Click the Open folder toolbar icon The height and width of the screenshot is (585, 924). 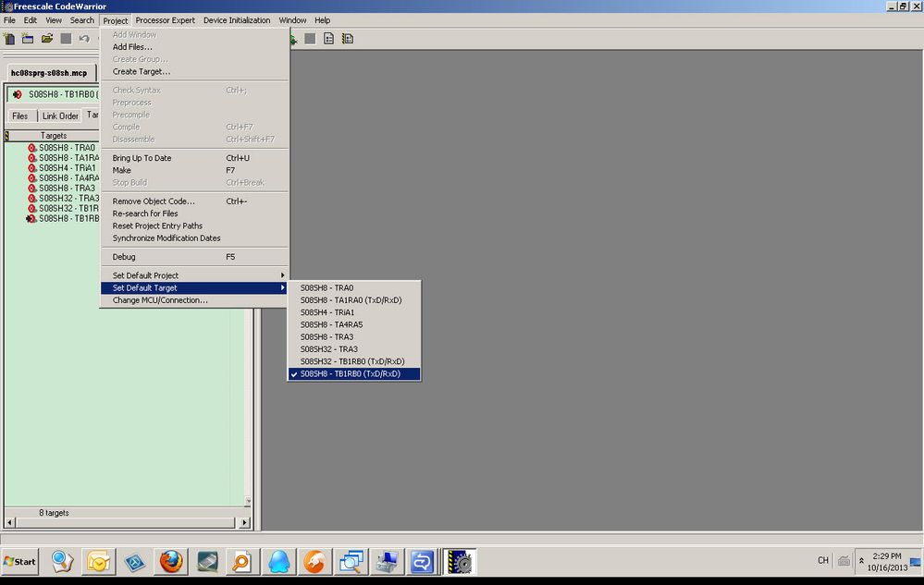click(47, 39)
